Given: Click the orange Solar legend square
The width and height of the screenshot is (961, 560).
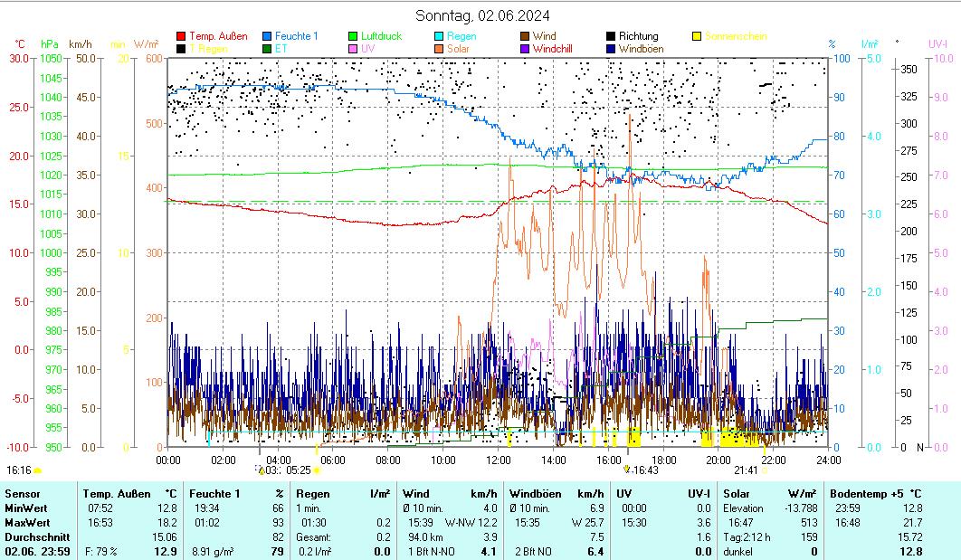Looking at the screenshot, I should tap(439, 49).
